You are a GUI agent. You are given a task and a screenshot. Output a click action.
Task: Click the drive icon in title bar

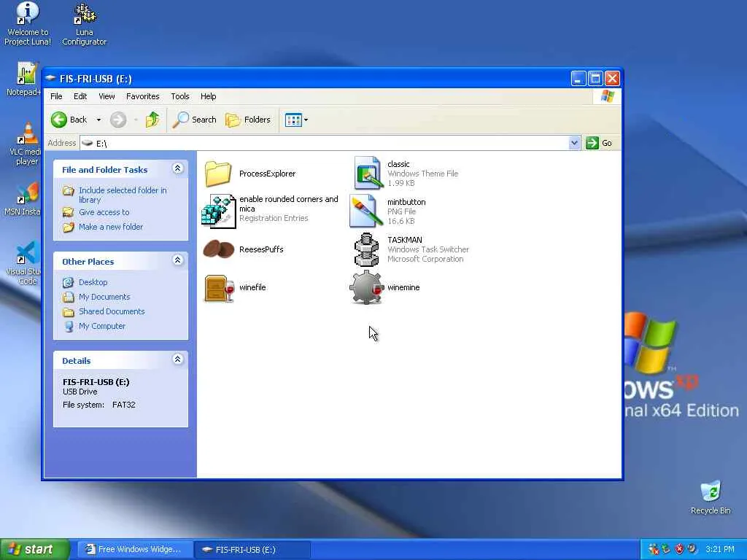51,78
